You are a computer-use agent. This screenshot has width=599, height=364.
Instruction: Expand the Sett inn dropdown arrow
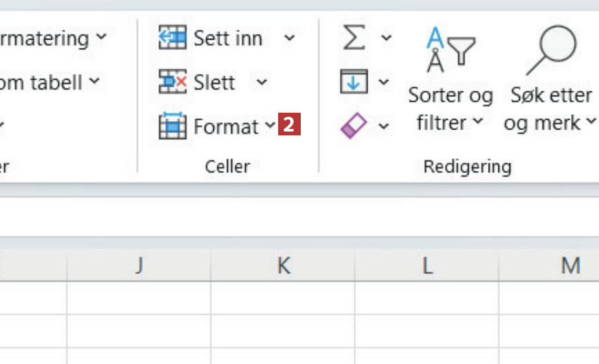289,38
